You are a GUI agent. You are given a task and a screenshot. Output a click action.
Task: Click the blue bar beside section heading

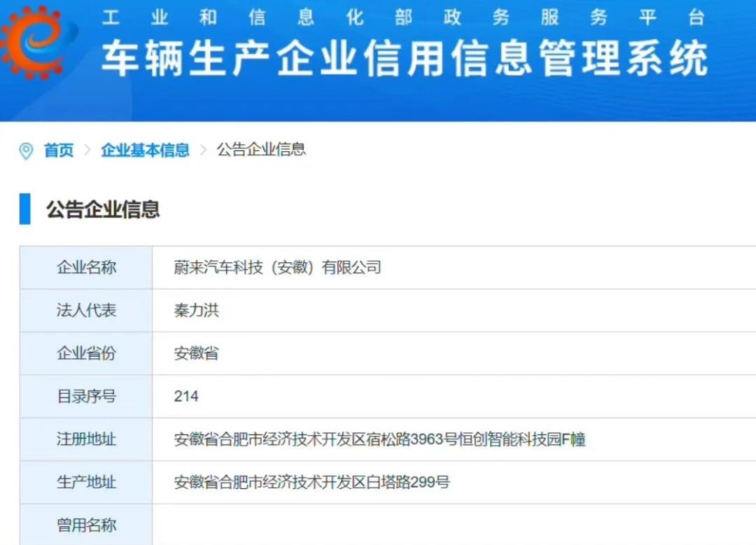click(x=25, y=209)
